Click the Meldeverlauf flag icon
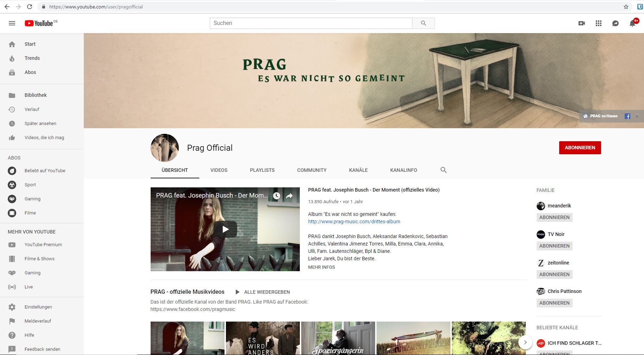The width and height of the screenshot is (644, 355). tap(12, 321)
